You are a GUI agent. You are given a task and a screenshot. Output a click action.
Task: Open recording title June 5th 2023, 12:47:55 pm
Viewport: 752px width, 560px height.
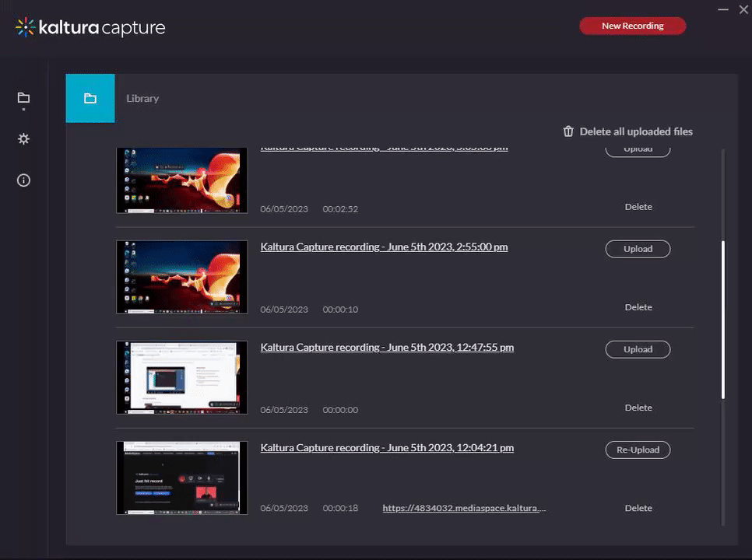click(387, 347)
